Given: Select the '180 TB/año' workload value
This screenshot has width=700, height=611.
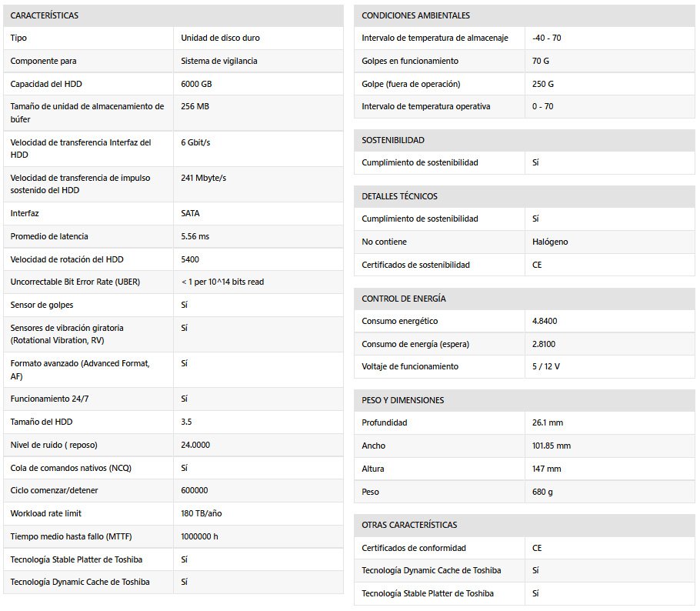Looking at the screenshot, I should [201, 513].
